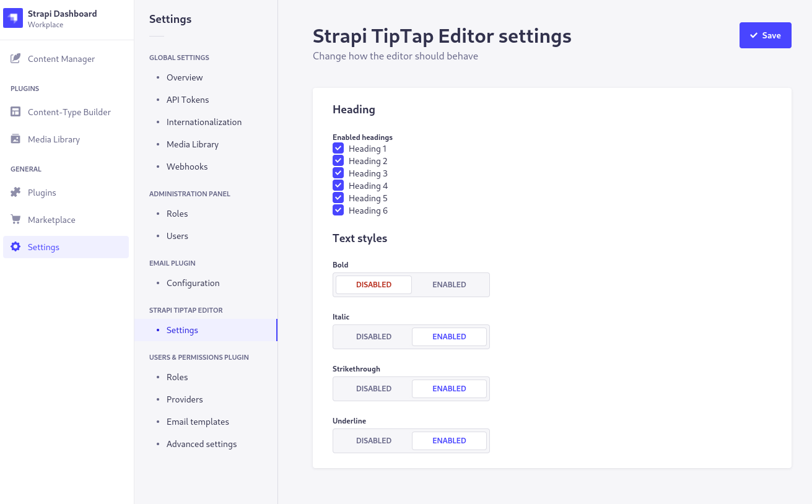Screen dimensions: 812x504
Task: Click the 'Enabled headings' label
Action: point(362,137)
